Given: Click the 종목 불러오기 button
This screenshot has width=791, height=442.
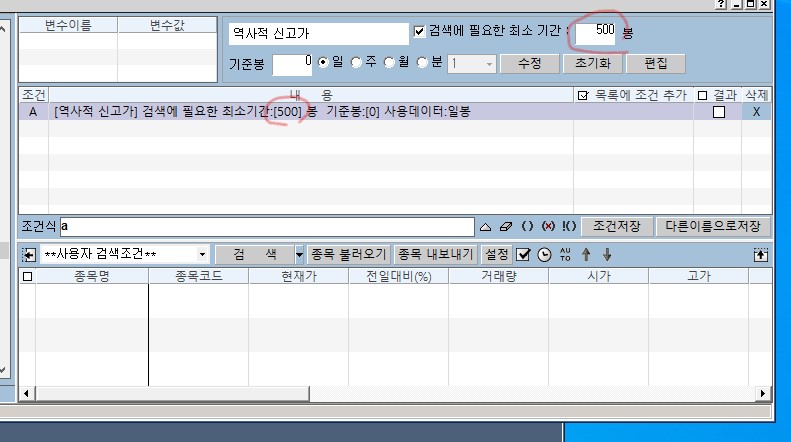Looking at the screenshot, I should (x=348, y=255).
